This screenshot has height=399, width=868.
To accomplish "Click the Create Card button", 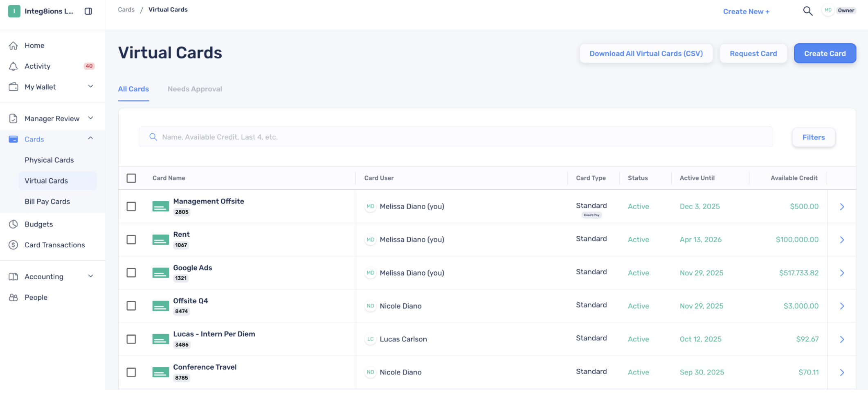I will [x=825, y=54].
